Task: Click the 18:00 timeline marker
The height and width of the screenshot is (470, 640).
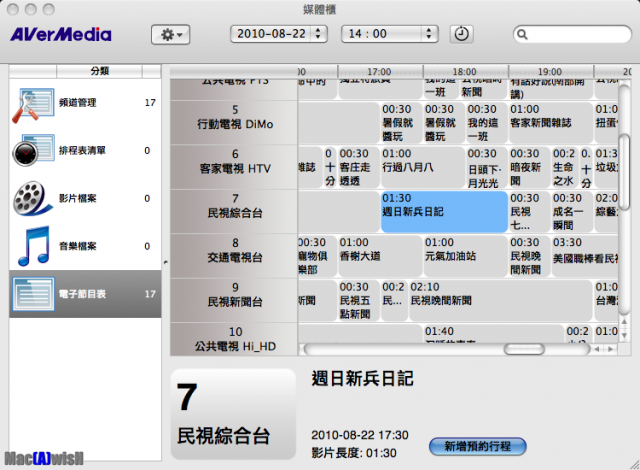Action: pyautogui.click(x=464, y=72)
